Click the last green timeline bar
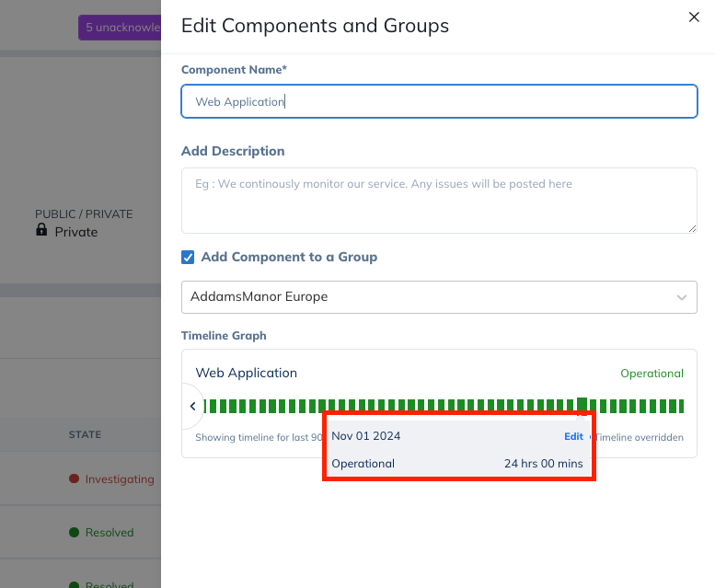 pos(680,407)
